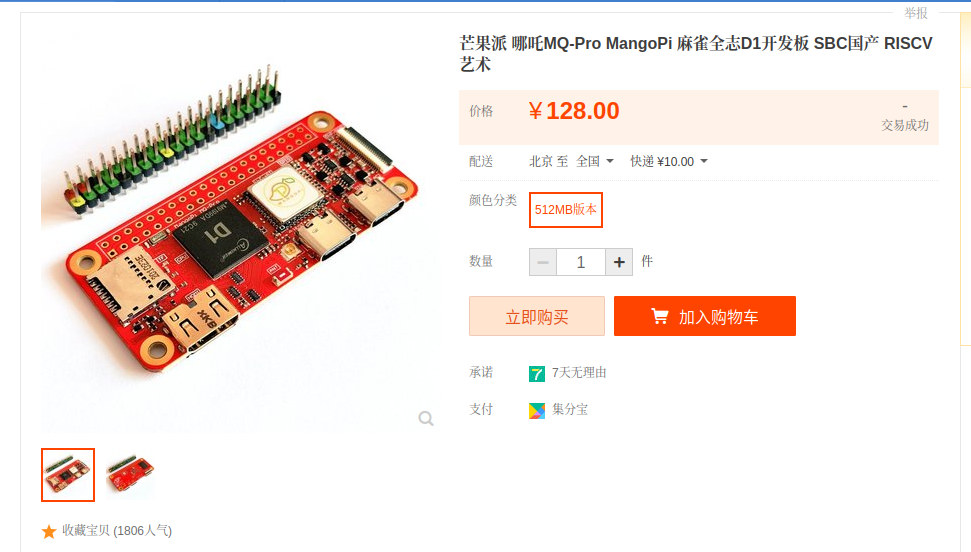Click 立即购买 to buy now
The height and width of the screenshot is (552, 971).
pos(536,317)
